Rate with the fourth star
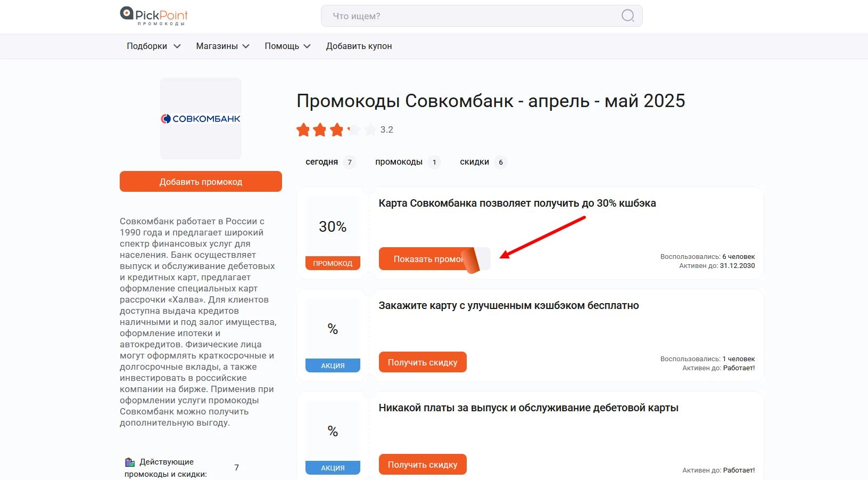The height and width of the screenshot is (480, 868). (x=353, y=129)
